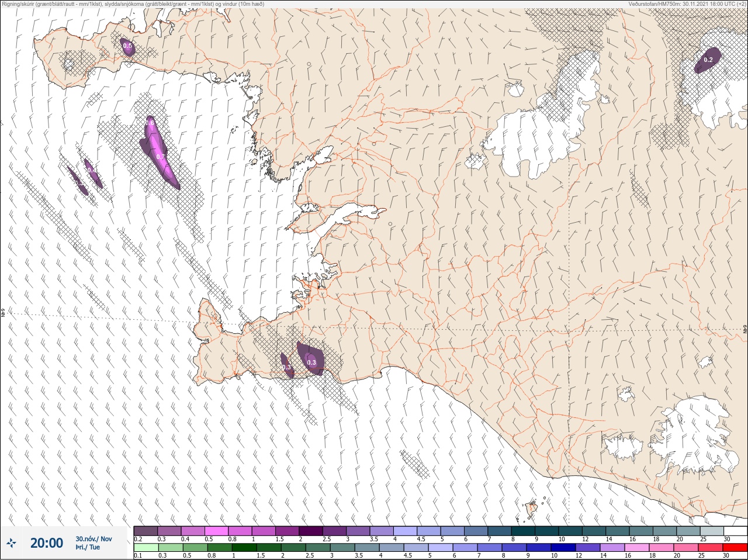Click the 'Veðurstofan/HM750m' run info header text
Screen dimensions: 748x560
tap(687, 4)
